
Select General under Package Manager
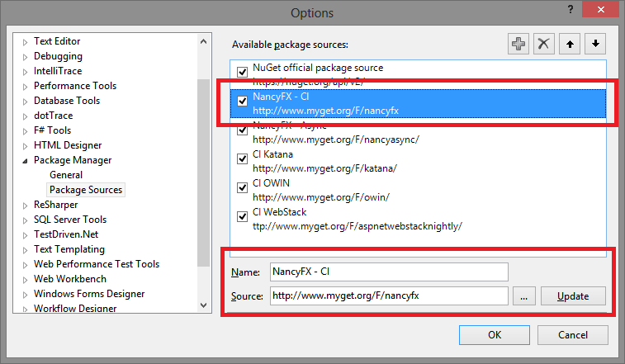[x=66, y=175]
